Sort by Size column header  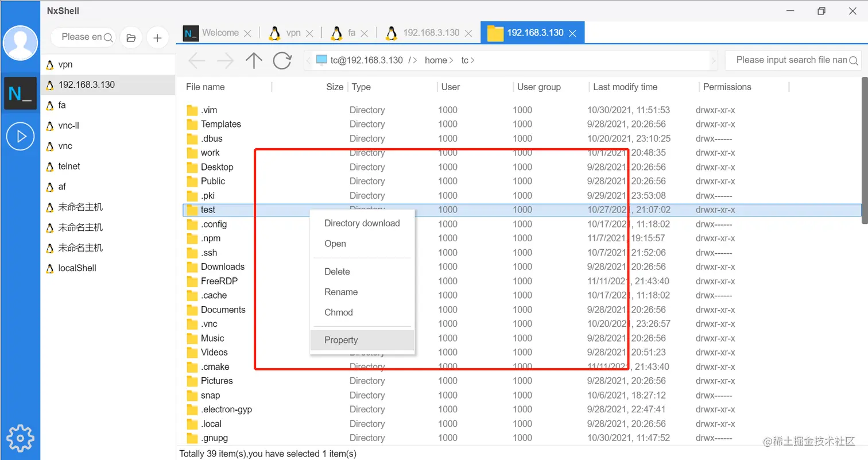pyautogui.click(x=335, y=87)
